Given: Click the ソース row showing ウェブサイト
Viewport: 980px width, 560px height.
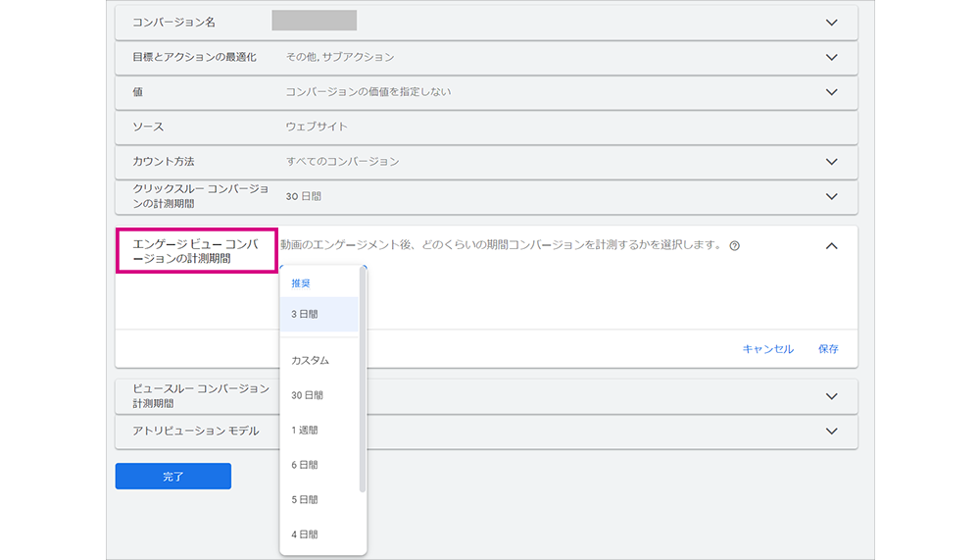Looking at the screenshot, I should pos(486,127).
